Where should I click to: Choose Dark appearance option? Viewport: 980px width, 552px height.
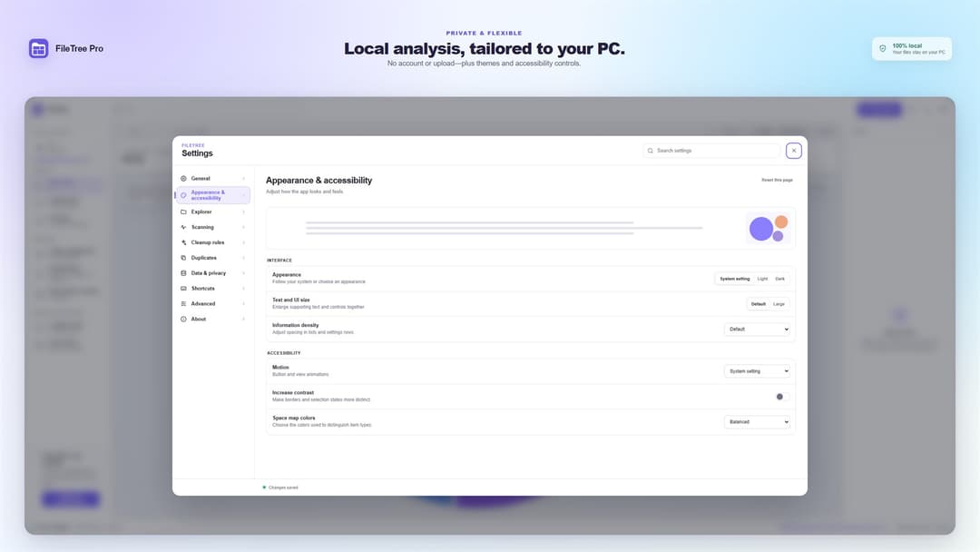[x=779, y=279]
